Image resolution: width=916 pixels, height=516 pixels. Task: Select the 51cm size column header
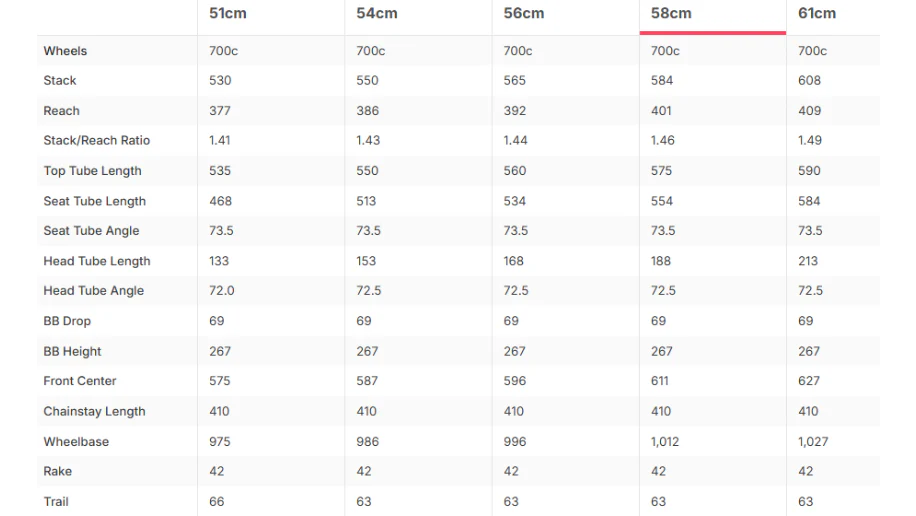tap(228, 13)
